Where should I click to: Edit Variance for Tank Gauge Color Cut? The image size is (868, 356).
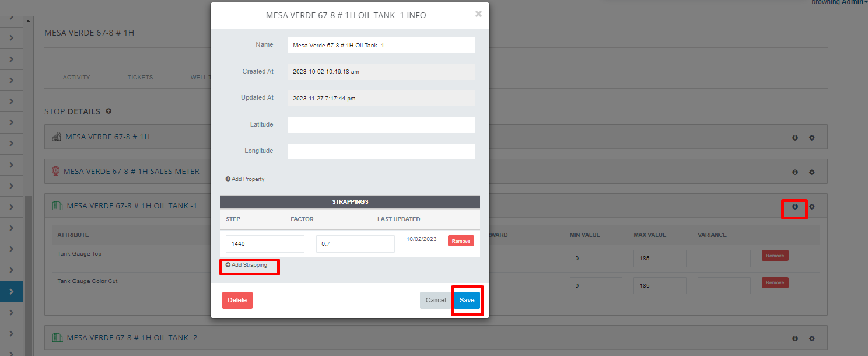click(x=724, y=285)
